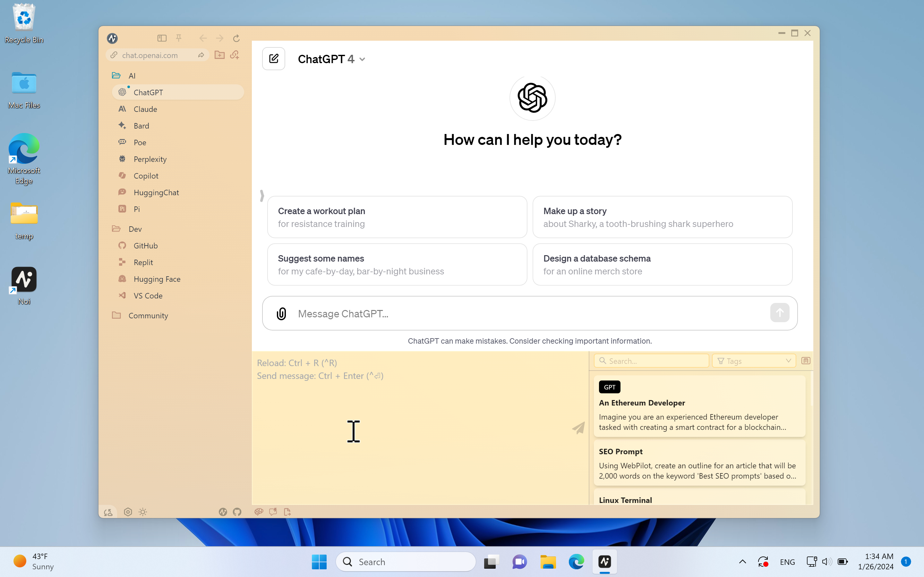Open Perplexity from the sidebar list
This screenshot has width=924, height=577.
click(150, 159)
